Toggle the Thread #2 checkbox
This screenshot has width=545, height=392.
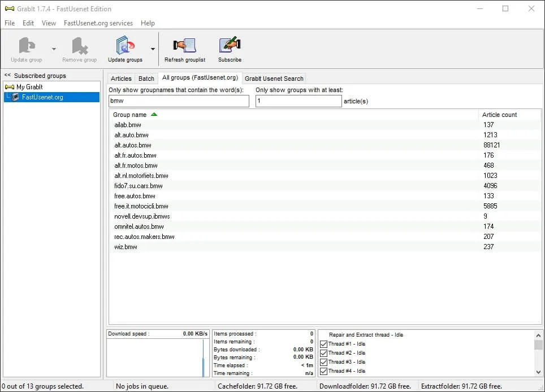point(323,353)
